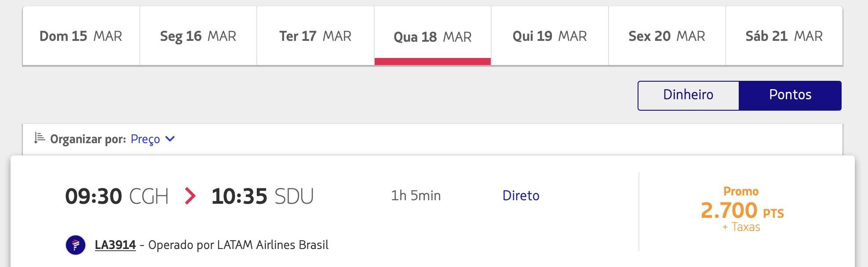Viewport: 868px width, 267px height.
Task: Open the Sáb 21 MAR date tab
Action: point(784,36)
